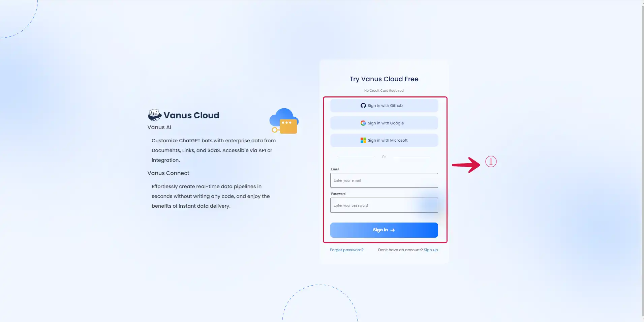Click the Email field label
Viewport: 644px width, 322px height.
pyautogui.click(x=335, y=169)
